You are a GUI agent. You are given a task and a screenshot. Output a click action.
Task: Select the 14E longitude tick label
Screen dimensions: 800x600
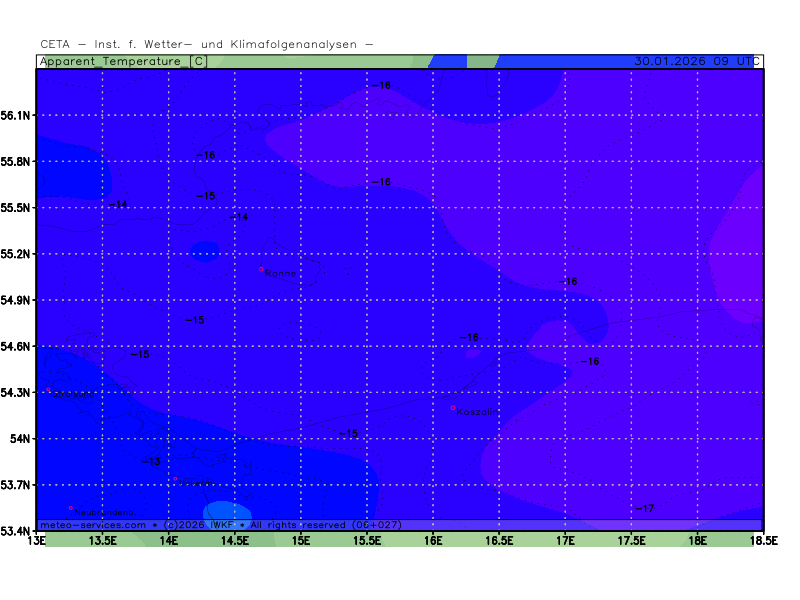169,541
